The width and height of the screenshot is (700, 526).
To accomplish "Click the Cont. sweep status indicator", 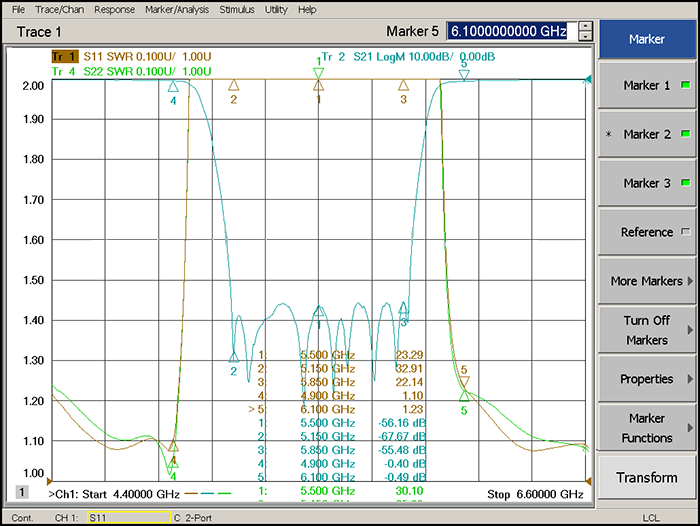I will pyautogui.click(x=22, y=518).
